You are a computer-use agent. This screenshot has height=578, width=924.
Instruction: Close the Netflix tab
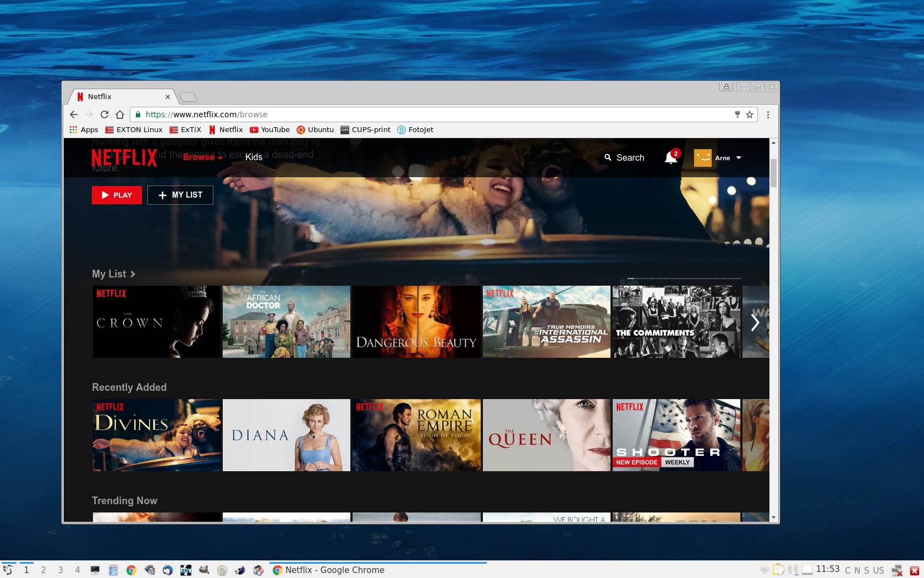(168, 97)
